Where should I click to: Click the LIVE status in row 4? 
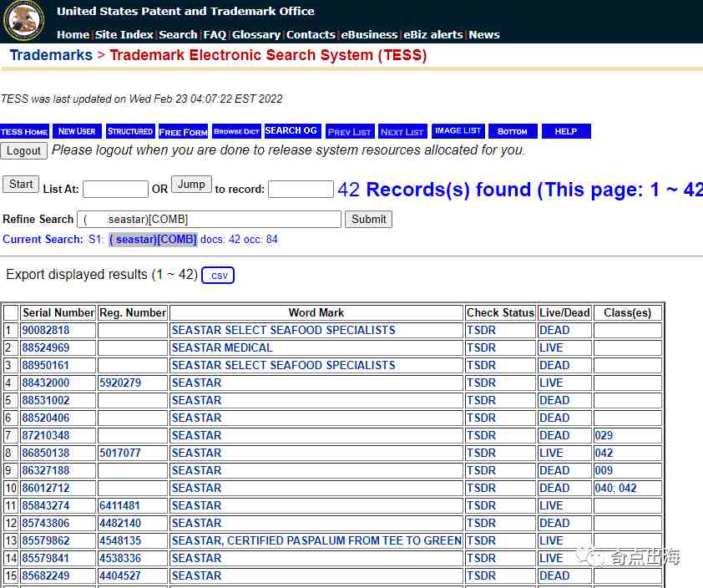(x=551, y=383)
